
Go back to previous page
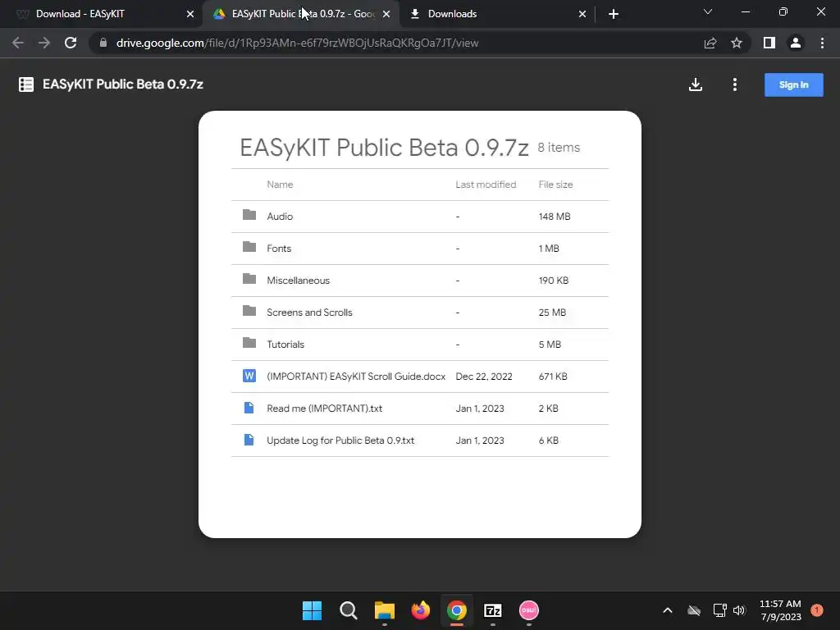pyautogui.click(x=18, y=43)
